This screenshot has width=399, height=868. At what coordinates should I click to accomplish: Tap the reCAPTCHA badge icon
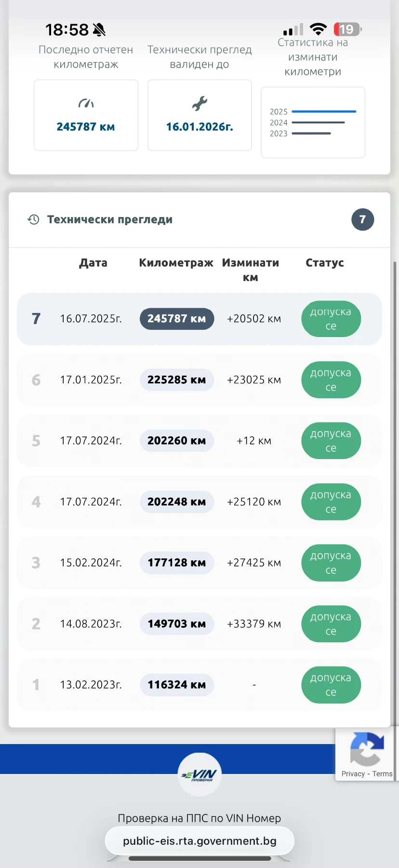click(367, 749)
